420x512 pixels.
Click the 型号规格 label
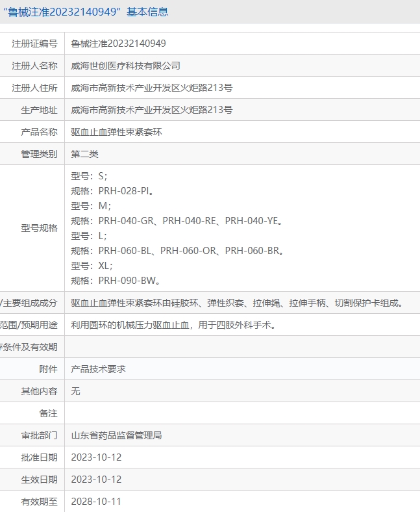click(x=39, y=228)
